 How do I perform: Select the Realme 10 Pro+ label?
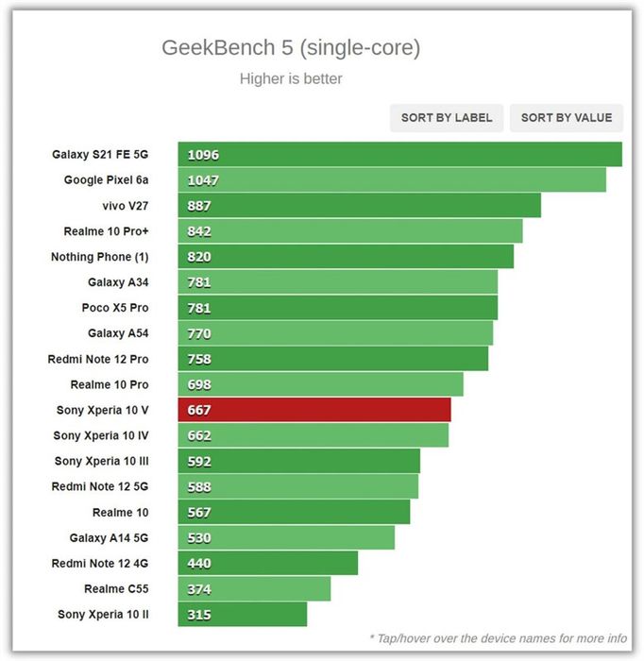click(106, 231)
